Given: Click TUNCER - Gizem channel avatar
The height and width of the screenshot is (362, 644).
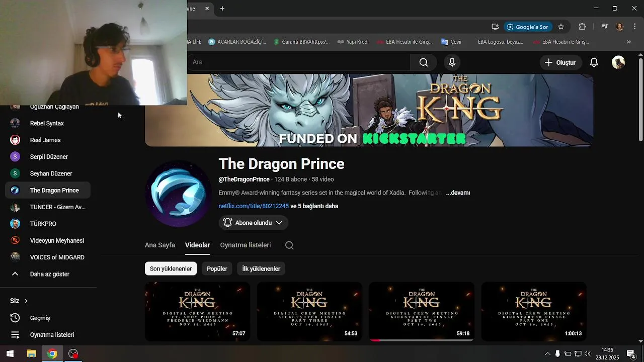Looking at the screenshot, I should (x=15, y=207).
